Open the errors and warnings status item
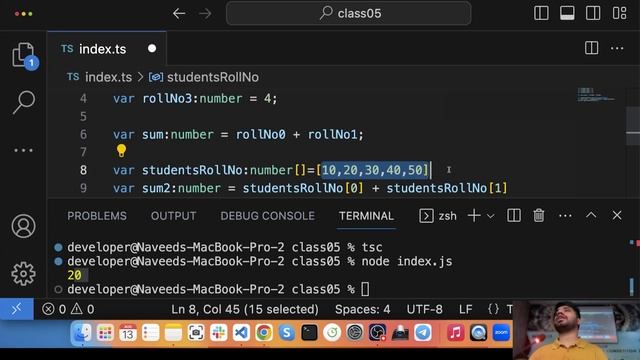 (68, 309)
